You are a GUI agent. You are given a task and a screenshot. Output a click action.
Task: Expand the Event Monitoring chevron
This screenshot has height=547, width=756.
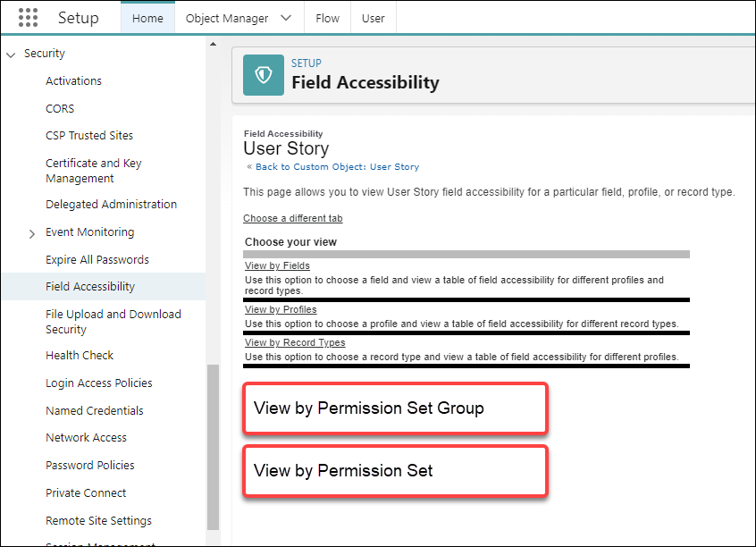32,234
